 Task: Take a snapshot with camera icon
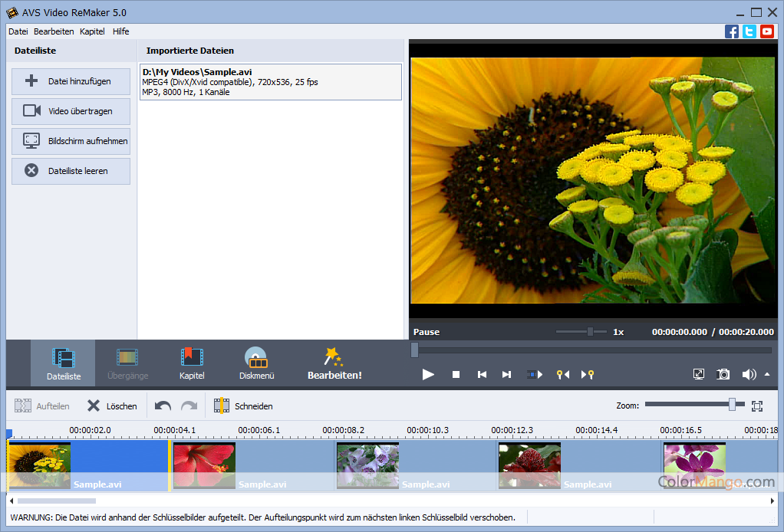(x=723, y=374)
